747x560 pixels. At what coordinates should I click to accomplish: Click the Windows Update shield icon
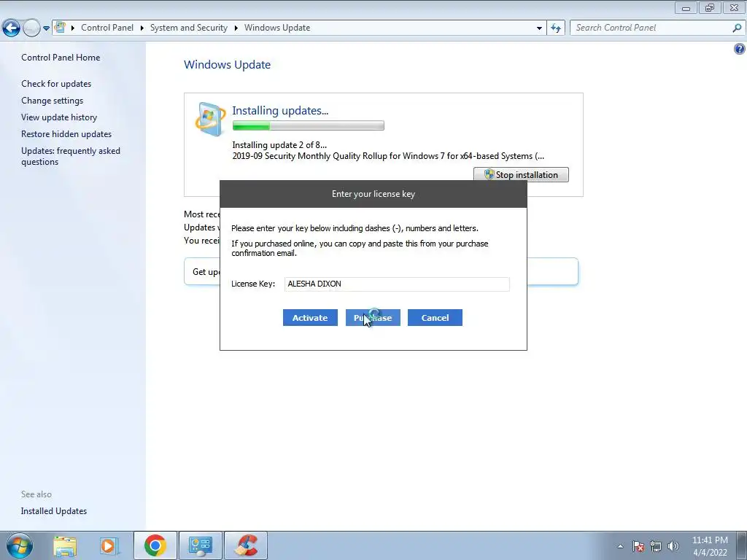click(210, 119)
